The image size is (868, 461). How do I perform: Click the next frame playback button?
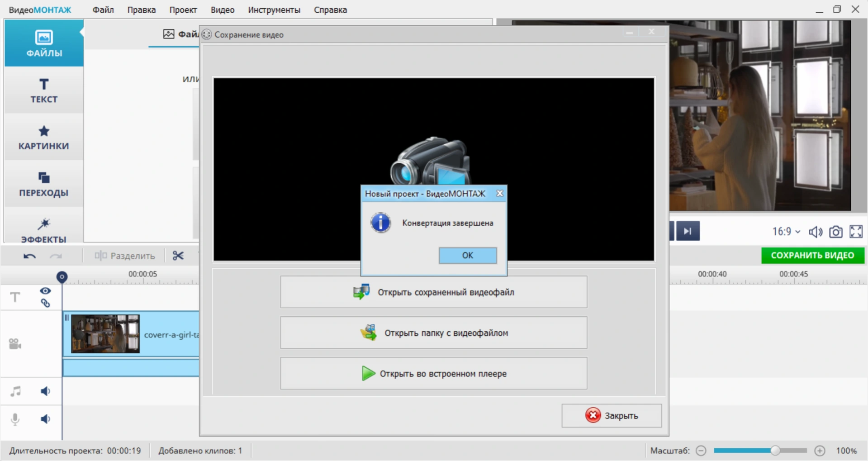(688, 231)
